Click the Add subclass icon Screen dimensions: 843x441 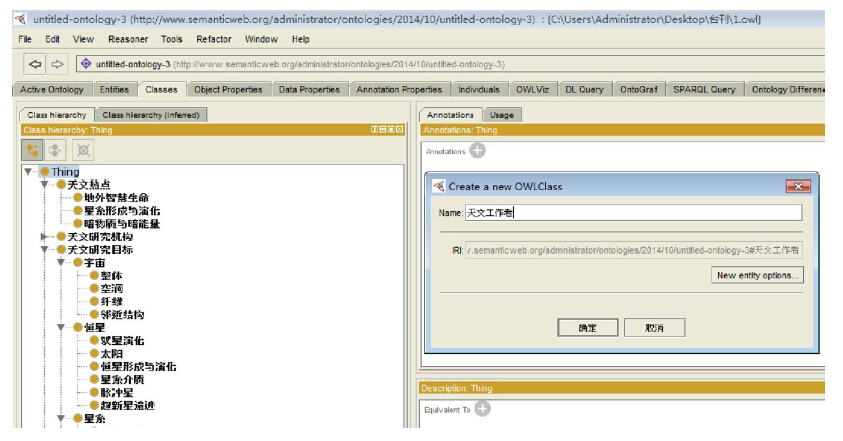[33, 150]
